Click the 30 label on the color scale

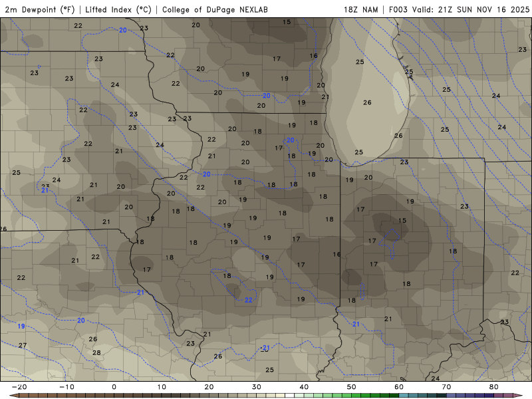coord(257,387)
